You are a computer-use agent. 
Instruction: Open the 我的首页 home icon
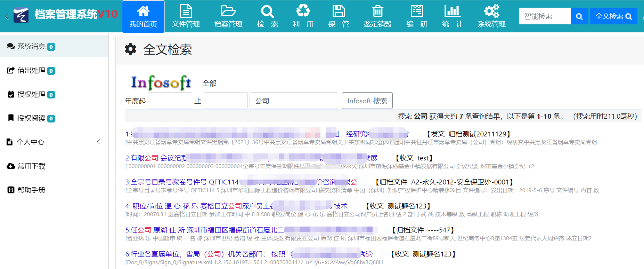pyautogui.click(x=143, y=11)
